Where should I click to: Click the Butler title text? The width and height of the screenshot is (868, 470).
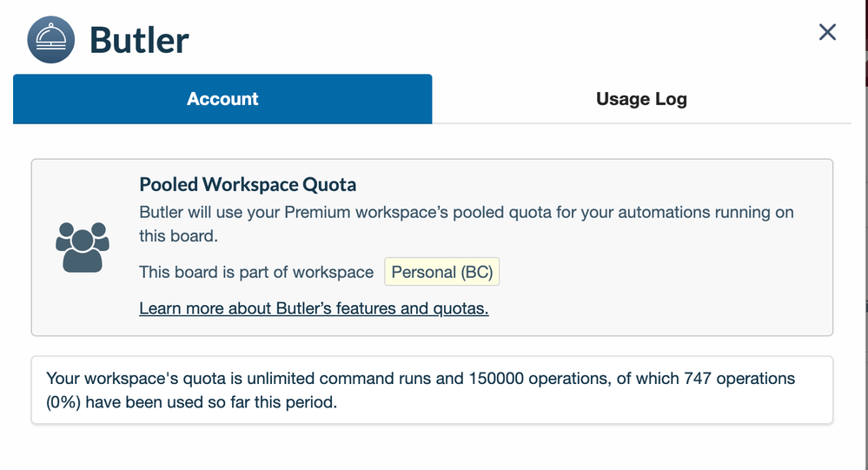pos(139,40)
